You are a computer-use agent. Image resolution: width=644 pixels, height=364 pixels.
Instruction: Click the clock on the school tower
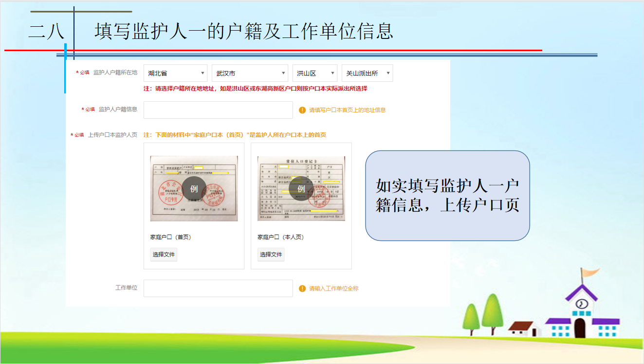[x=581, y=304]
